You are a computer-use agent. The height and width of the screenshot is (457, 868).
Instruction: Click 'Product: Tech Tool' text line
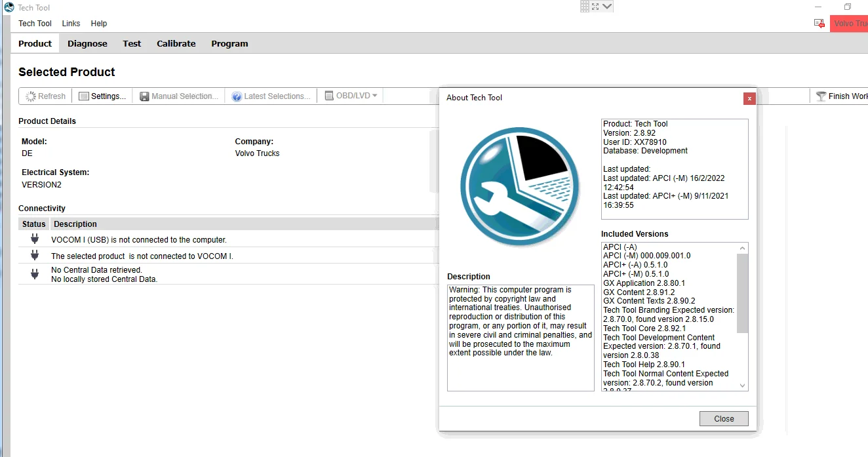[635, 124]
